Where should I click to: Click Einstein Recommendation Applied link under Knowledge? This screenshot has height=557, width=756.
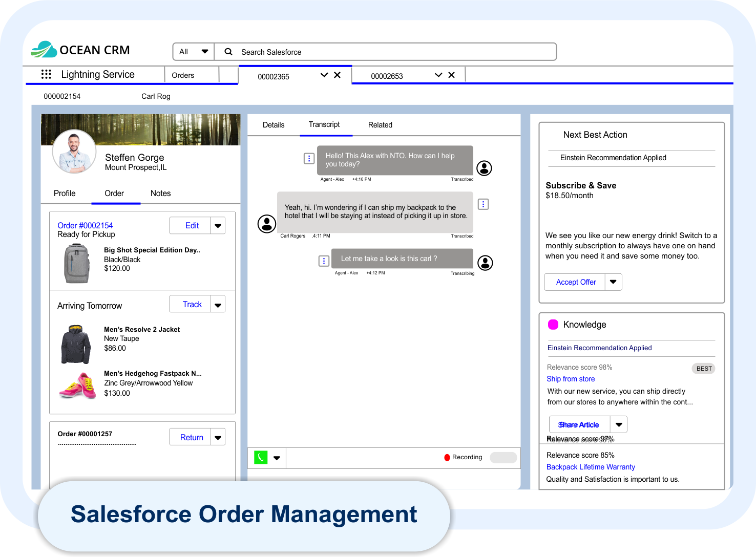click(x=599, y=348)
